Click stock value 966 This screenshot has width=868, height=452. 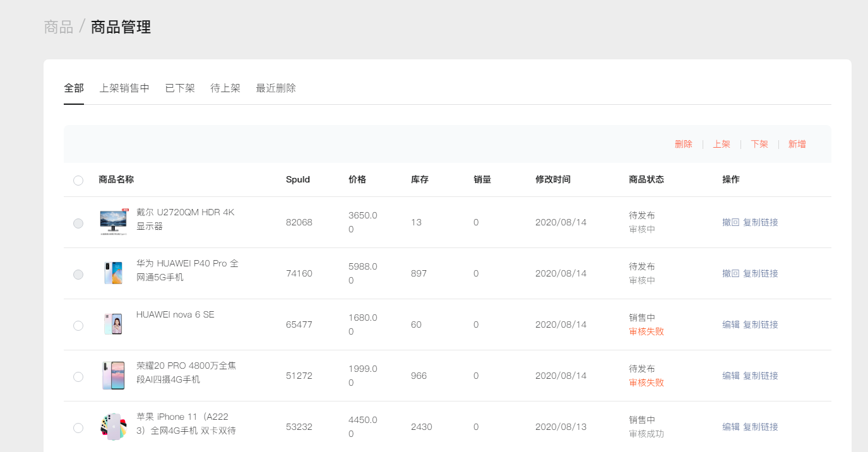pyautogui.click(x=419, y=376)
